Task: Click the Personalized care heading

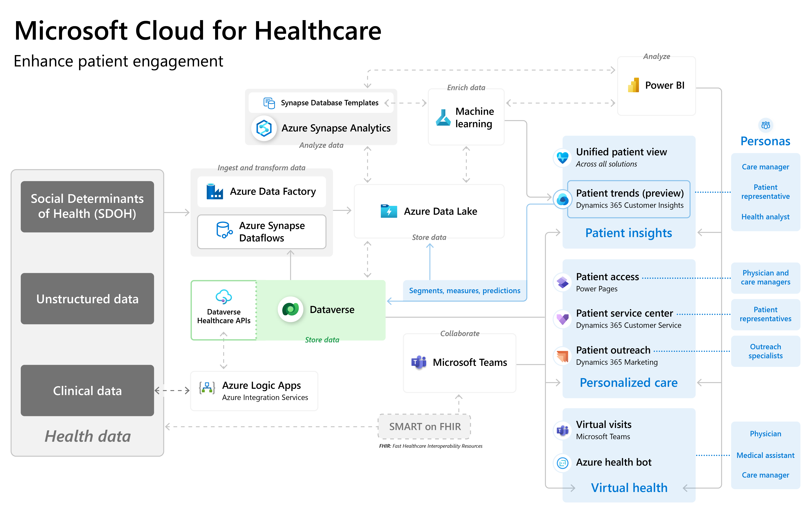Action: pos(629,383)
